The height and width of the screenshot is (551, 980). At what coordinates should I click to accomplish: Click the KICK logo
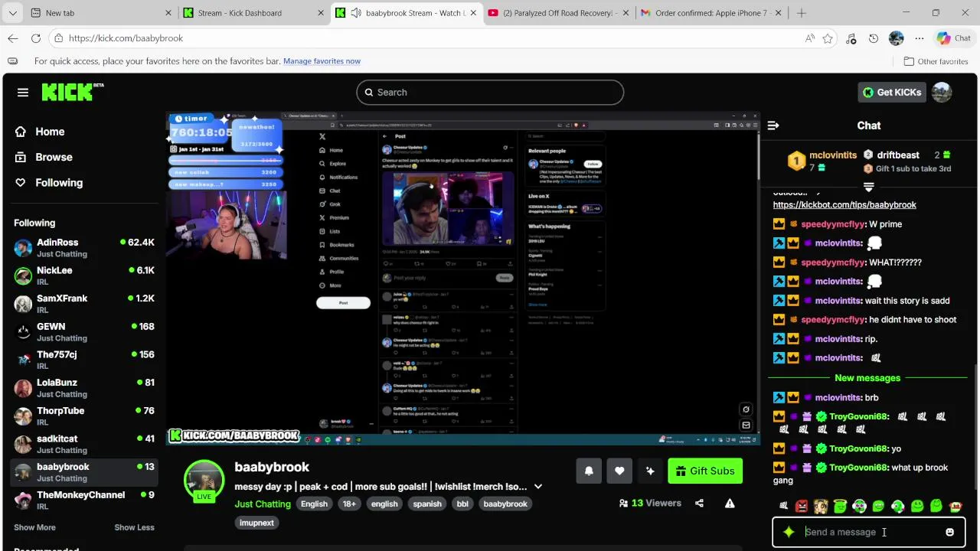point(72,92)
